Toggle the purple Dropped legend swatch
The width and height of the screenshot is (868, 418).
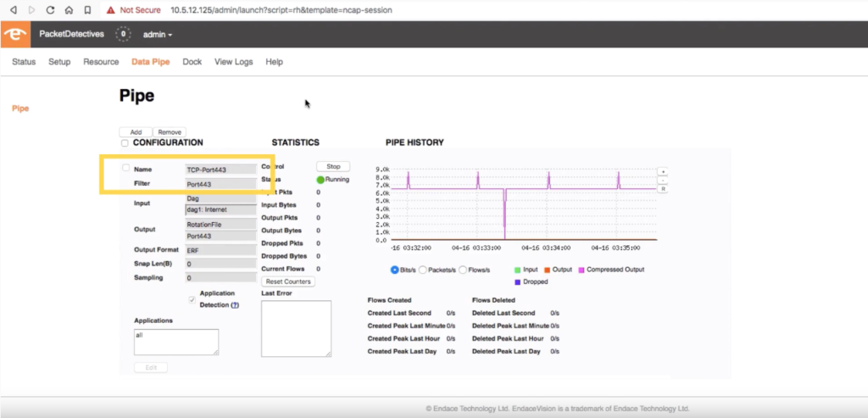click(518, 281)
